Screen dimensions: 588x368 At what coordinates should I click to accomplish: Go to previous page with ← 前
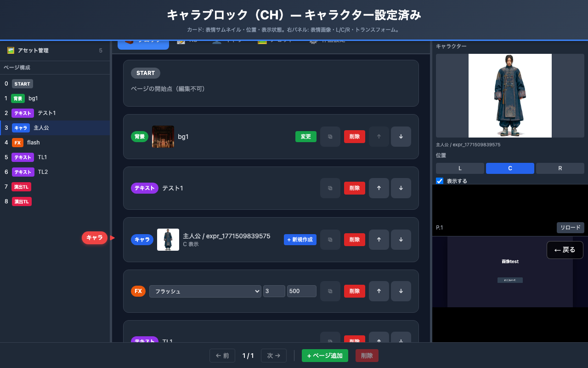point(222,356)
